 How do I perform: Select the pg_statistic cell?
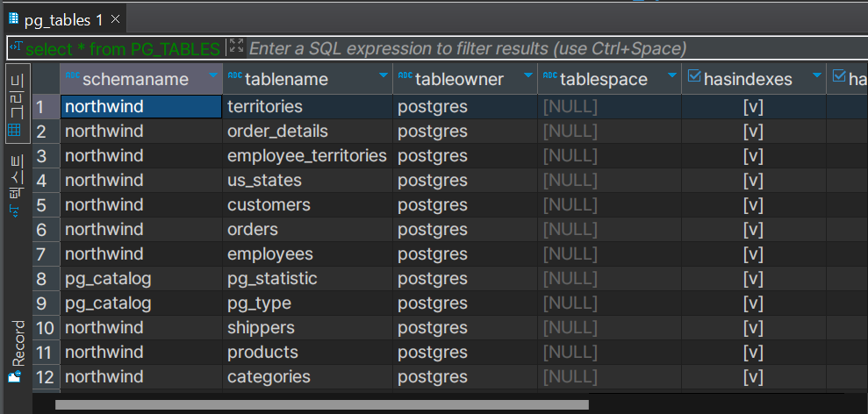pyautogui.click(x=308, y=278)
